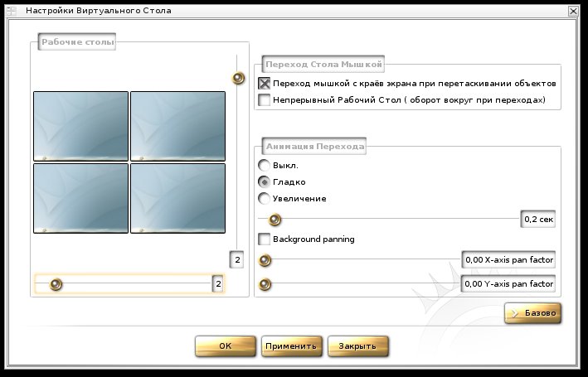Click the 0,00 Y-axis pan factor value
Viewport: 588px width, 377px height.
(x=508, y=283)
